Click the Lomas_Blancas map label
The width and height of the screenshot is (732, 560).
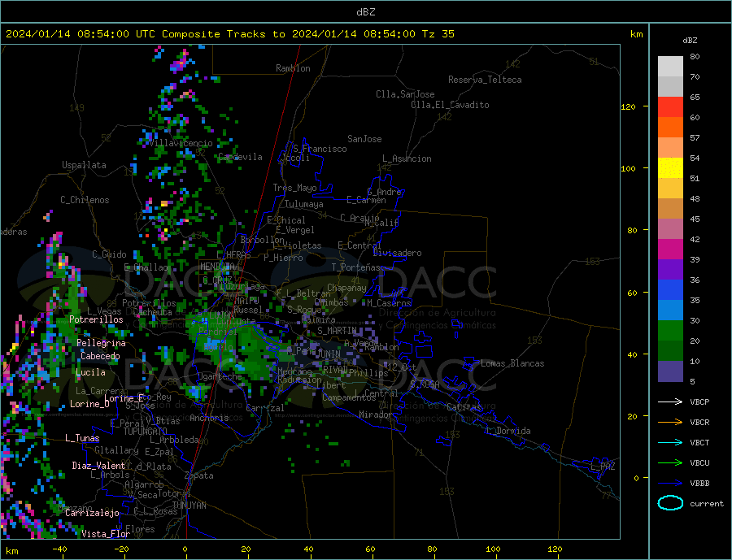pos(512,363)
